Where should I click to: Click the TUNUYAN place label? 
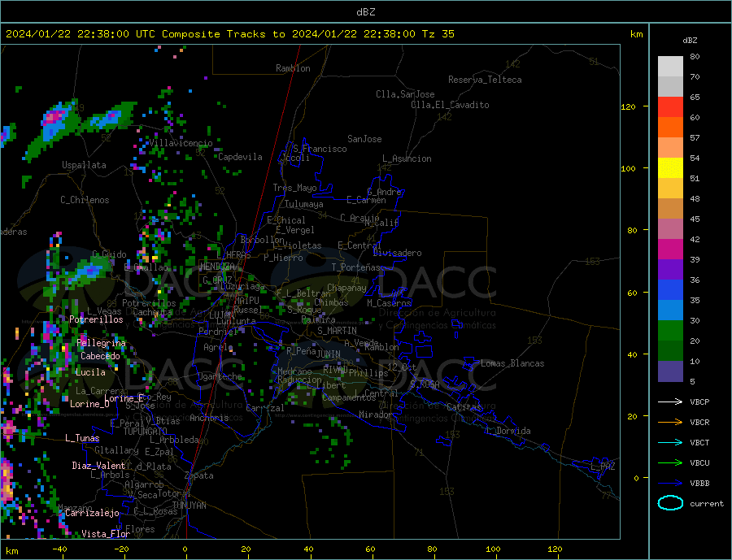pos(189,506)
